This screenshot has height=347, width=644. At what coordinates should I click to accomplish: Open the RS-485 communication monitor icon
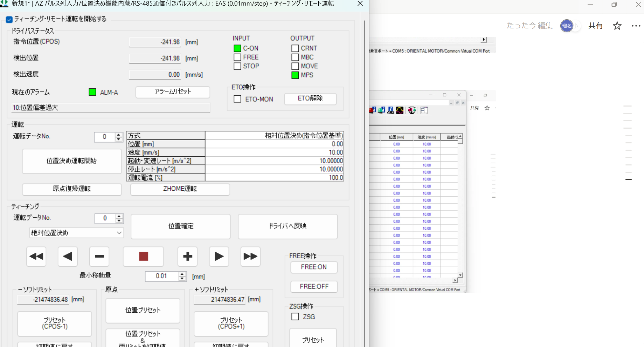(x=390, y=110)
